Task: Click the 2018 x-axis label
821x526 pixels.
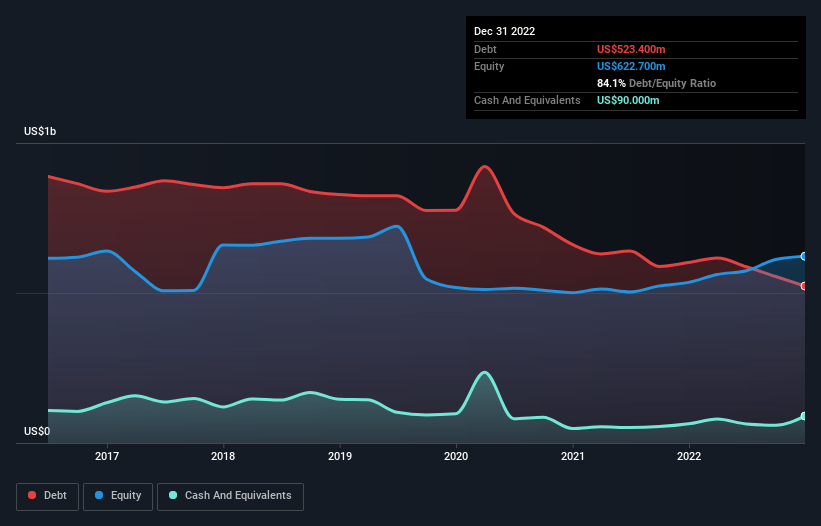Action: coord(223,456)
